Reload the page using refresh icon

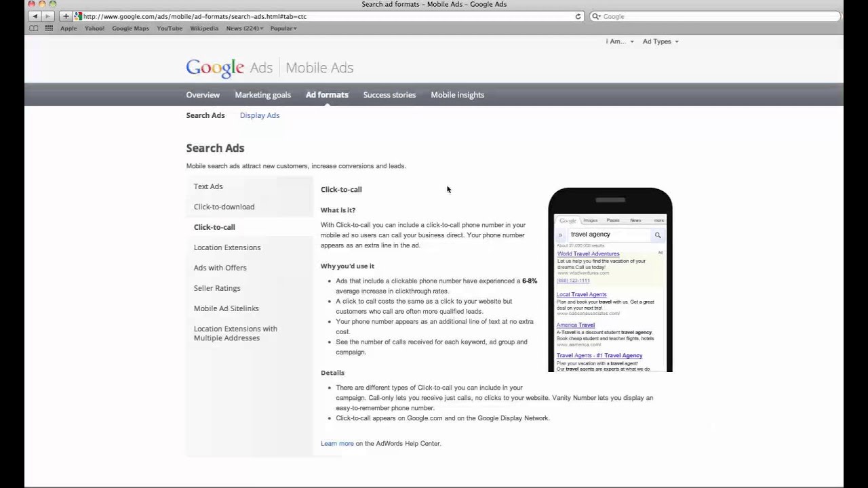point(578,16)
